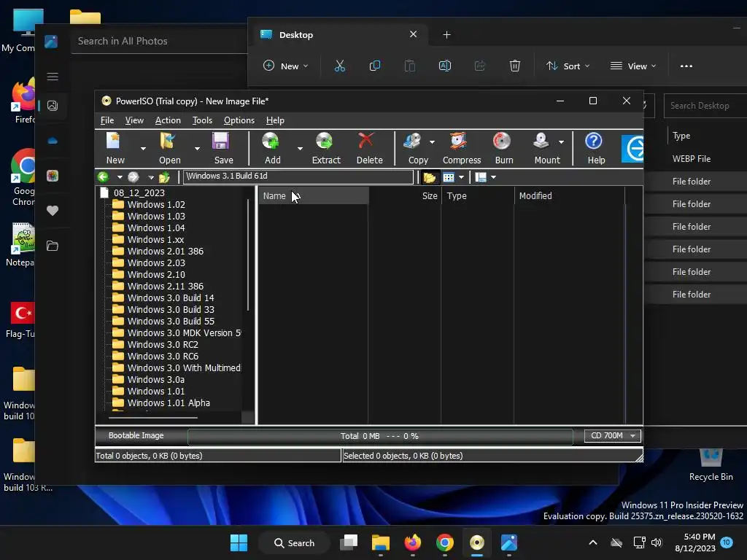Click the Photos folders icon in sidebar
Viewport: 747px width, 560px height.
click(x=53, y=246)
